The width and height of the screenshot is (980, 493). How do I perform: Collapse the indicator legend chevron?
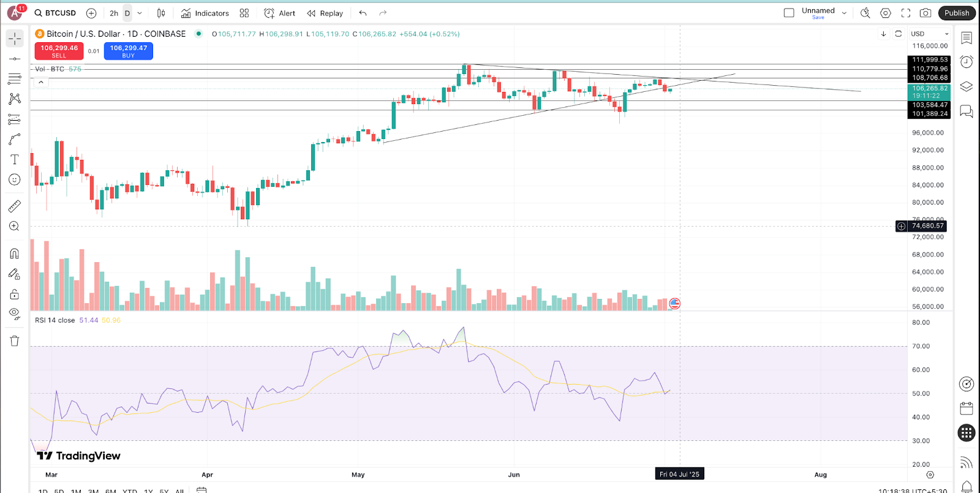coord(41,82)
